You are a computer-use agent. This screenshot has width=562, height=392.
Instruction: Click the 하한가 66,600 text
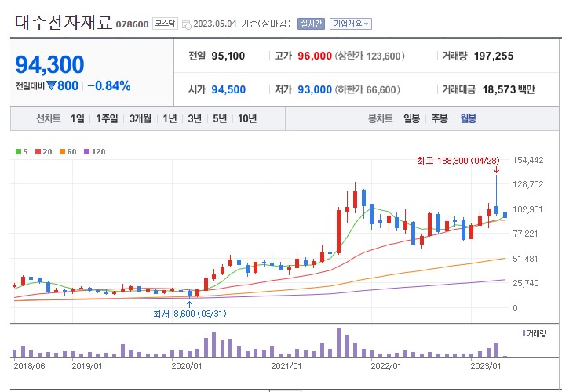[x=367, y=89]
